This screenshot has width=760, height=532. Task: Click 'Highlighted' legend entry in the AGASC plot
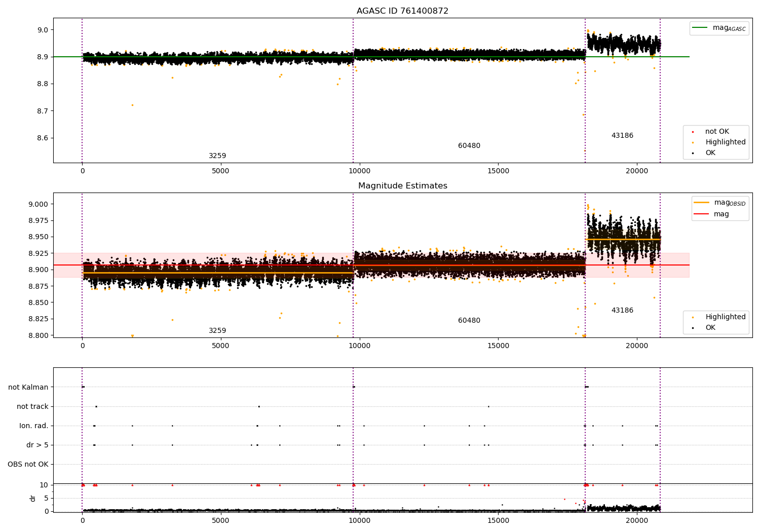tap(726, 142)
